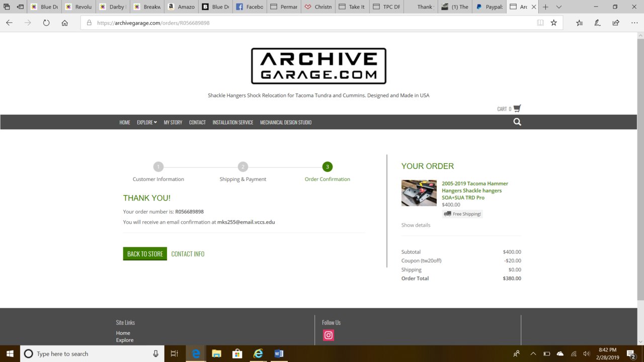Open the Add notes pen tool
Viewport: 644px width, 362px height.
597,23
